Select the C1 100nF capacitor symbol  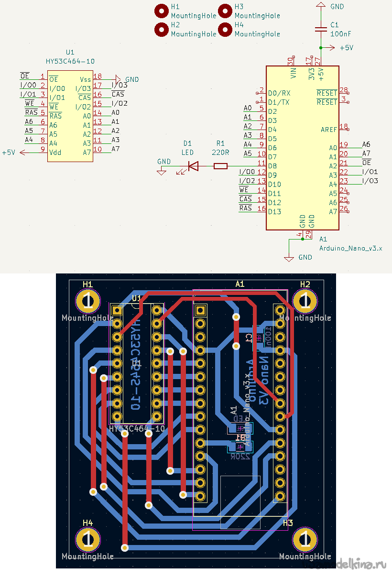(x=320, y=29)
